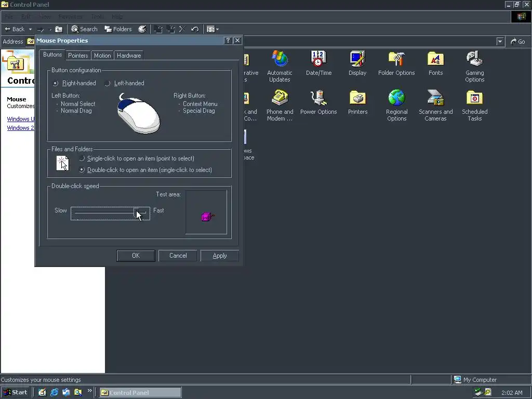
Task: Open the File menu
Action: click(9, 17)
